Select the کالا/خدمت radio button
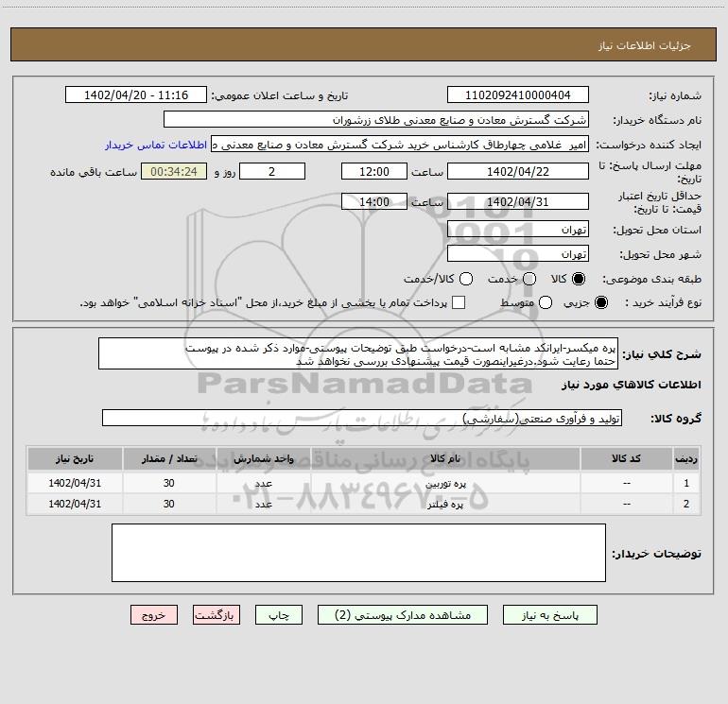The width and height of the screenshot is (728, 704). (466, 279)
